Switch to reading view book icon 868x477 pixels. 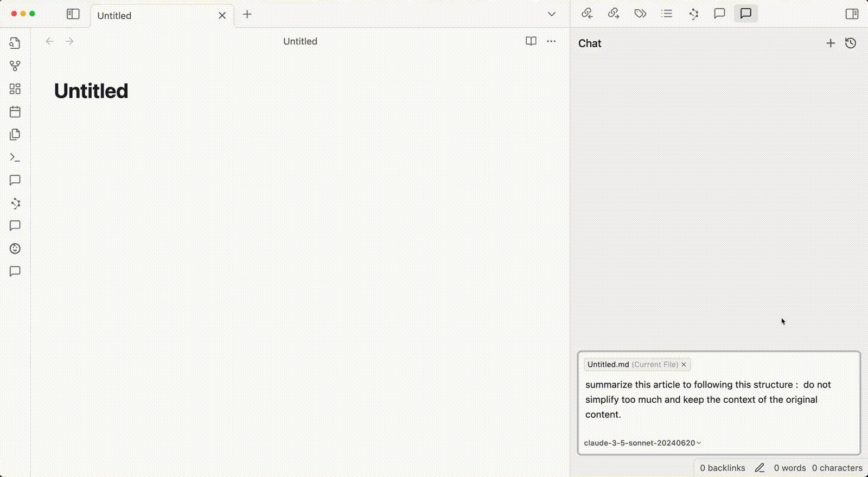coord(531,41)
